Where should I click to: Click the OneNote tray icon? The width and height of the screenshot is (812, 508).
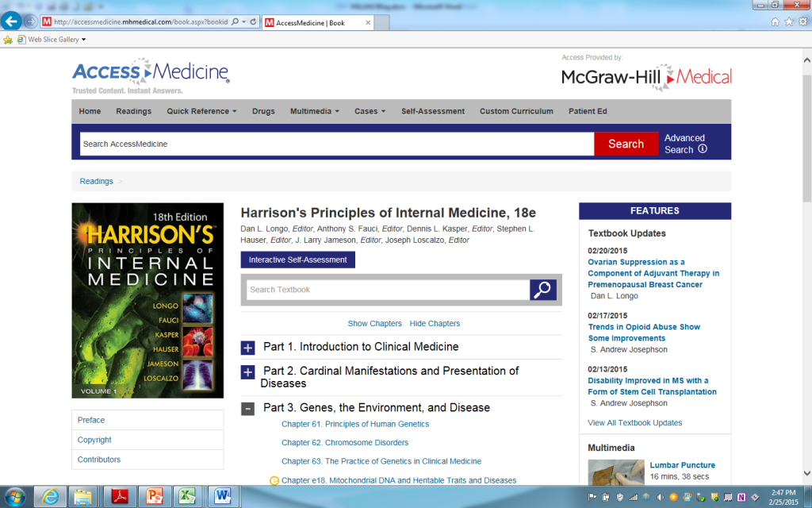(x=741, y=497)
